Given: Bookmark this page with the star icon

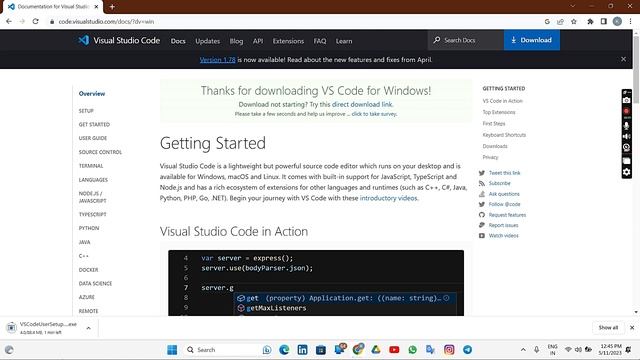Looking at the screenshot, I should click(574, 22).
